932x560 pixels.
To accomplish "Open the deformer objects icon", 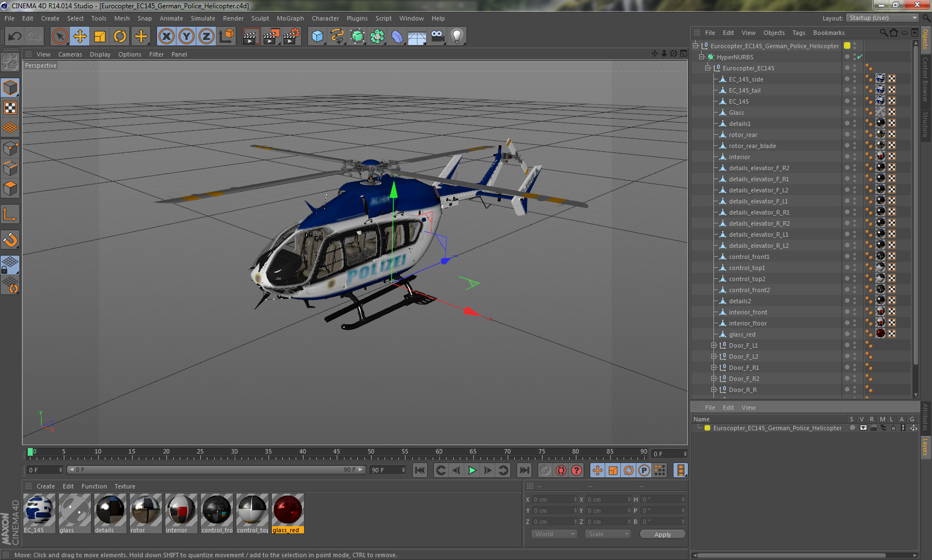I will pyautogui.click(x=397, y=37).
